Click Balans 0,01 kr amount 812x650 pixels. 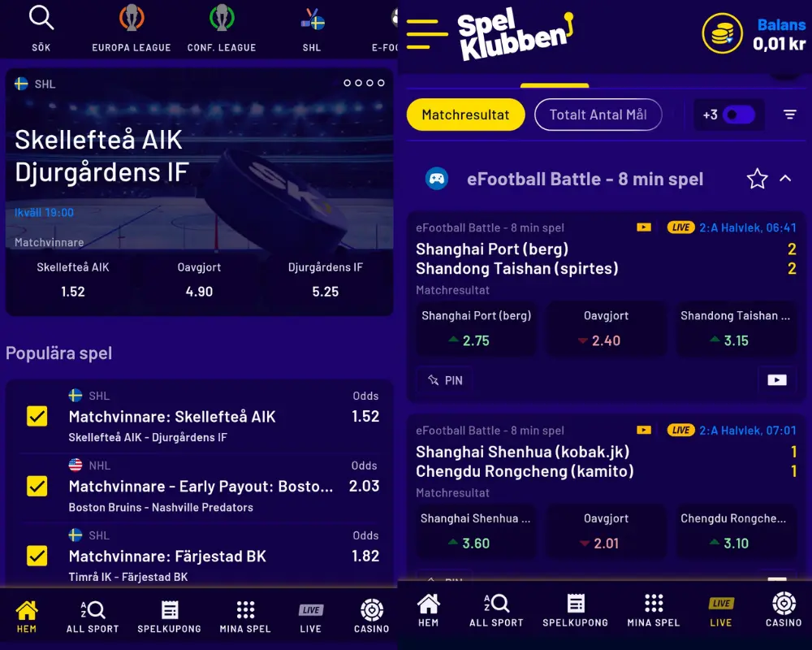[779, 44]
